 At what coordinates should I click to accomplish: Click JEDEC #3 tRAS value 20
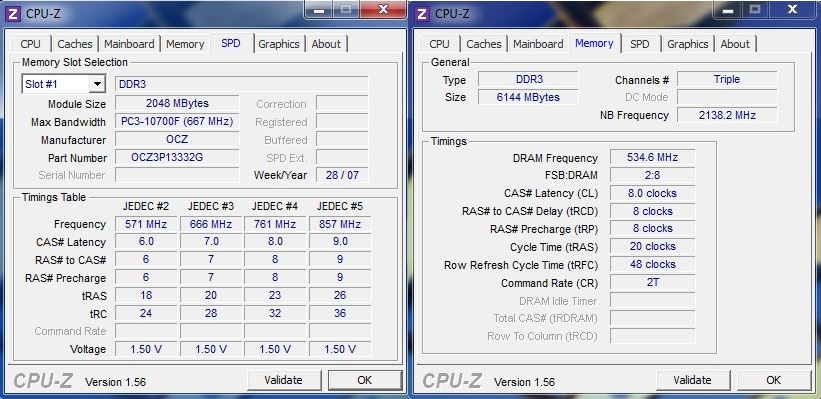coord(210,295)
